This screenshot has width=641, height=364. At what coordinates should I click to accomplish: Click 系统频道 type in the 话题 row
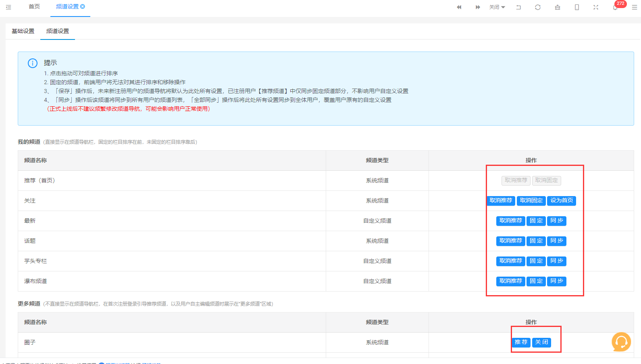point(377,241)
